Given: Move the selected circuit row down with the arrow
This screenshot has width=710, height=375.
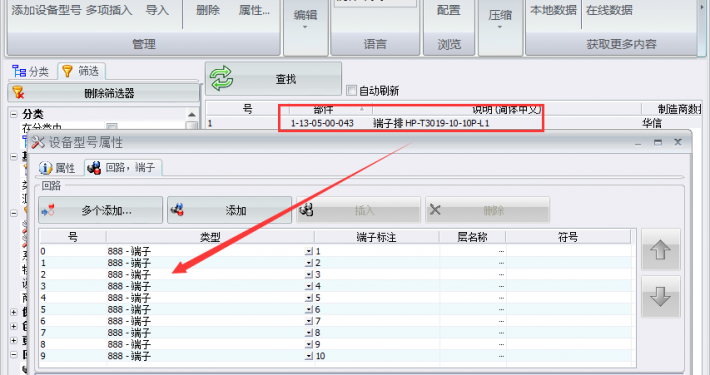Looking at the screenshot, I should [660, 297].
